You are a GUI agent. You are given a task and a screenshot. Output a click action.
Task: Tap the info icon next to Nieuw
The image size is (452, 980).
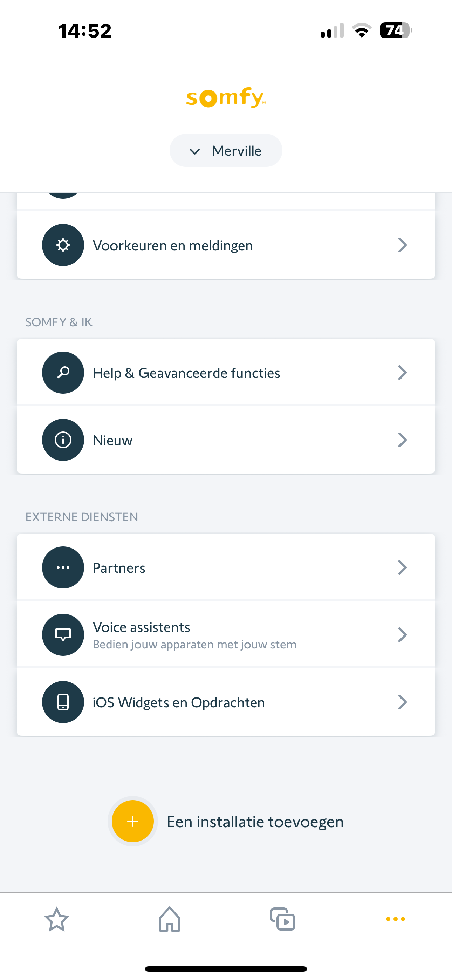tap(63, 440)
